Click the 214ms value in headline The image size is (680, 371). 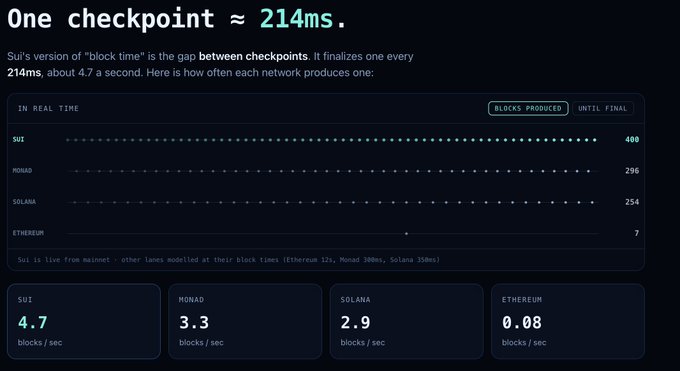[x=296, y=19]
